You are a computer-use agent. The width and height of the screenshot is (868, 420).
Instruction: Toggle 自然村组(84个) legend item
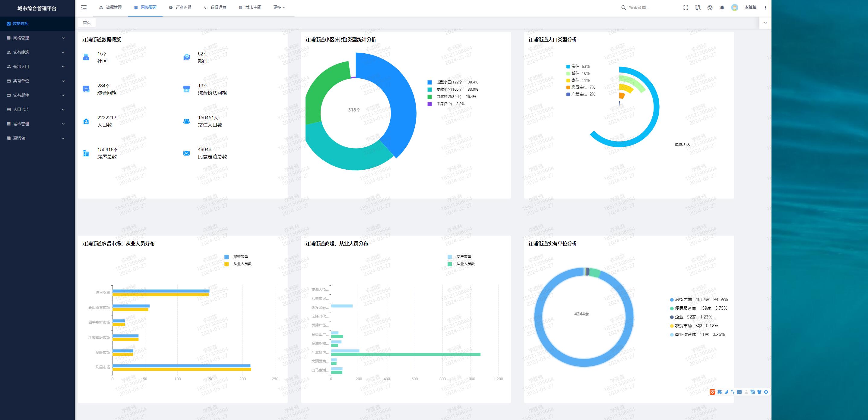tap(451, 97)
